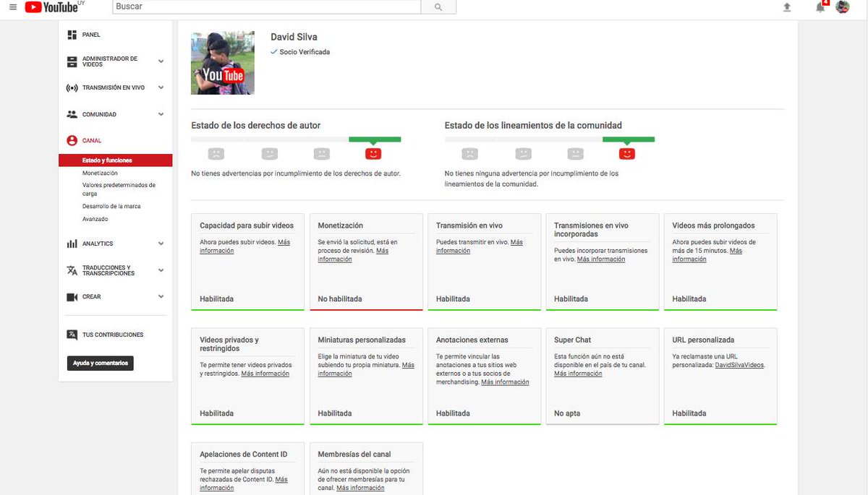
Task: Click the URL personalizada card title
Action: (x=703, y=340)
